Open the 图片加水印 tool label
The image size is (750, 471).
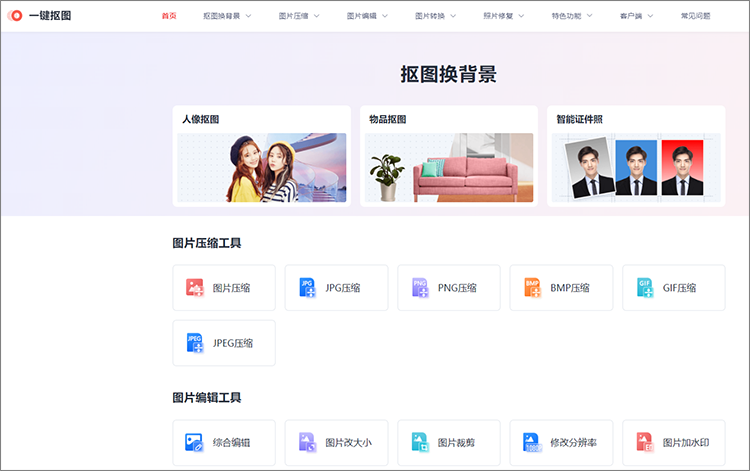tap(685, 443)
